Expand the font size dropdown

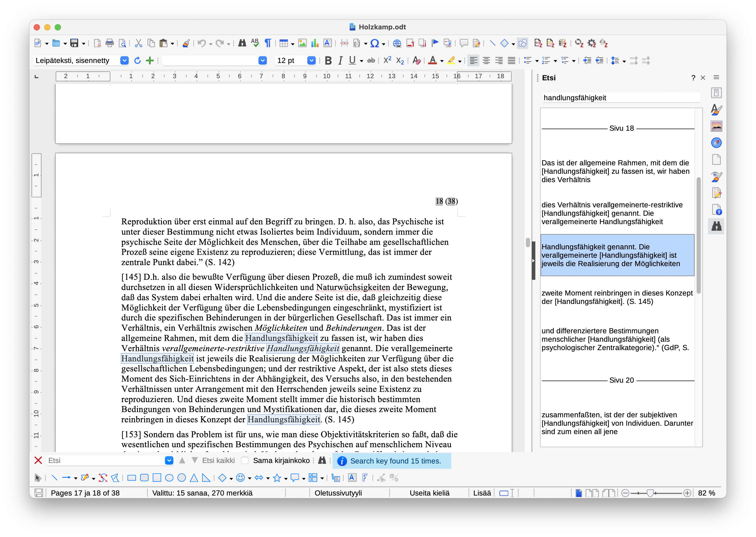click(x=311, y=61)
